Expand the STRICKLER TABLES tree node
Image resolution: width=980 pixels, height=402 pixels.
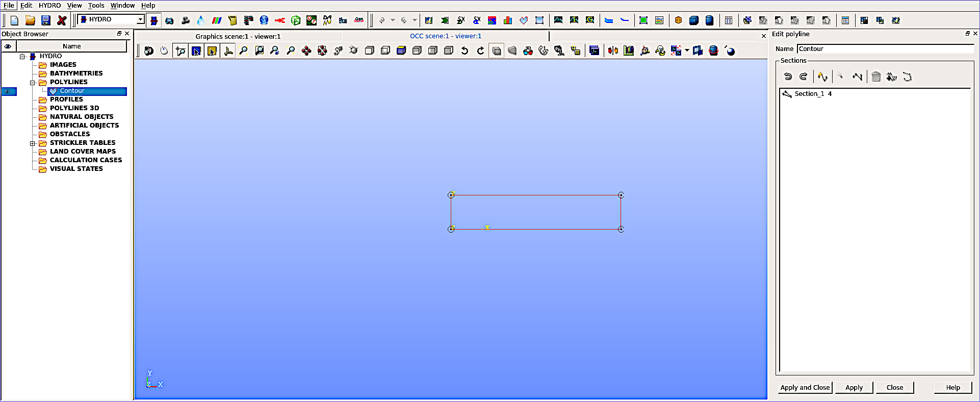pyautogui.click(x=33, y=143)
